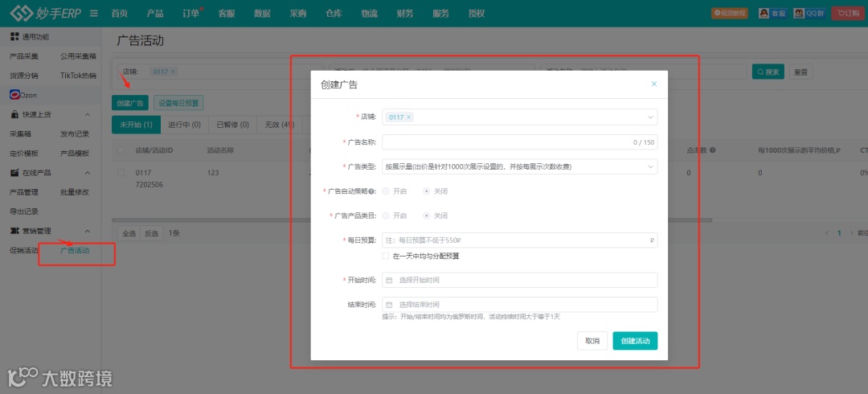The width and height of the screenshot is (868, 394).
Task: Open the 产品 top menu
Action: point(155,14)
